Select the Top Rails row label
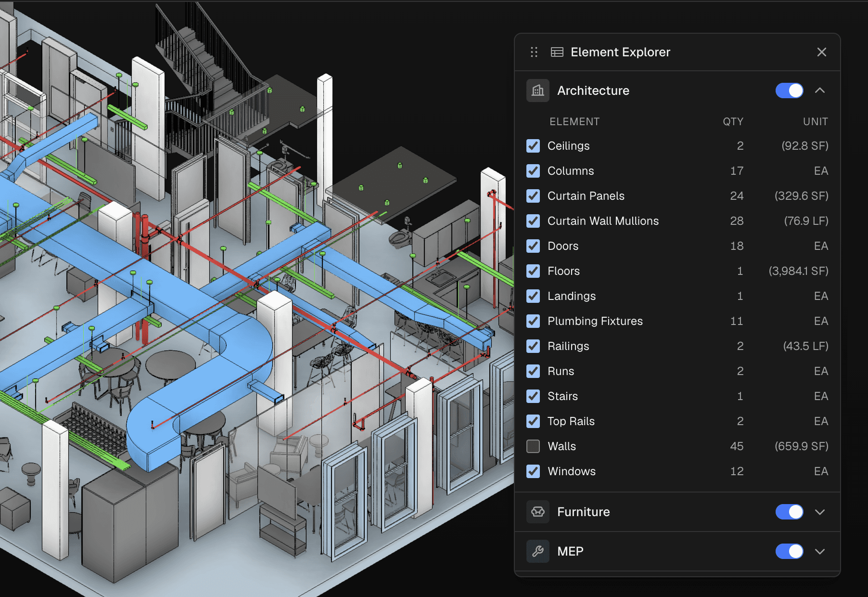The height and width of the screenshot is (597, 868). (x=571, y=421)
